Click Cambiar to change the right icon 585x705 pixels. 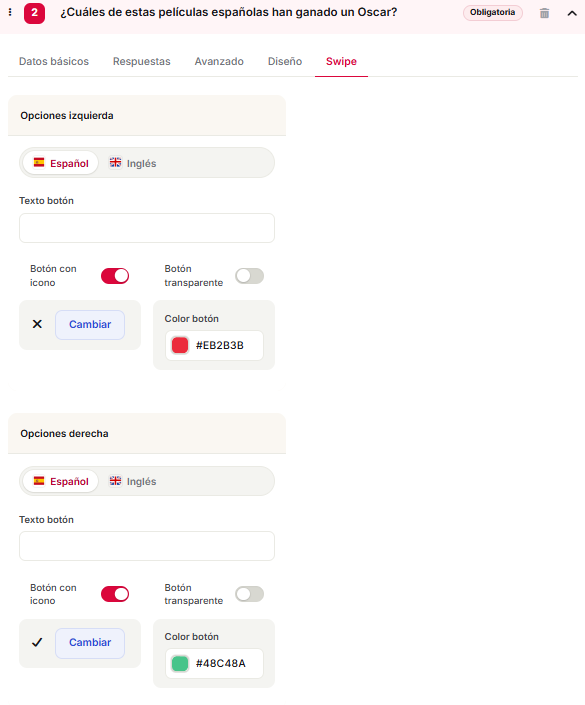(x=90, y=643)
